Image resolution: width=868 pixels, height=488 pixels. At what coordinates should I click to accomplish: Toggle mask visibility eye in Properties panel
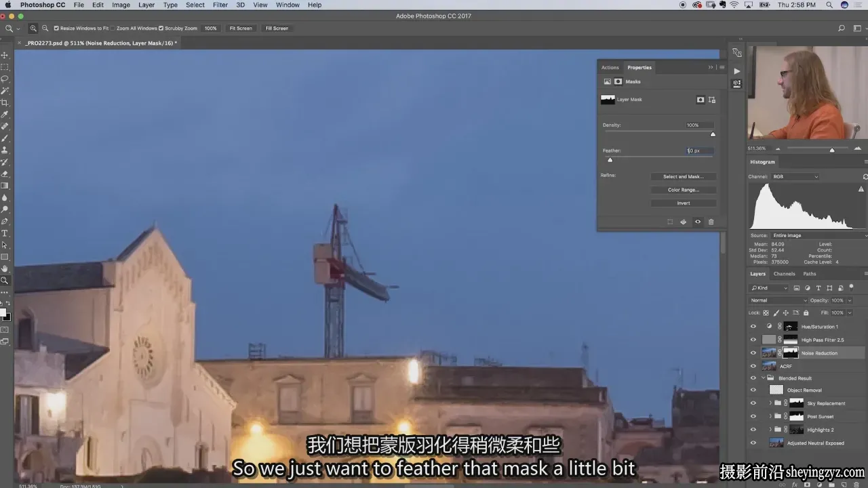[x=697, y=222]
